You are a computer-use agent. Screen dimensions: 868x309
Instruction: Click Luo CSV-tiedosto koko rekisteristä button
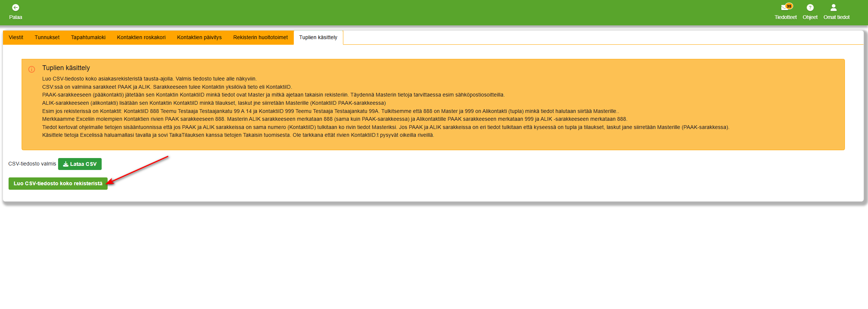tap(58, 183)
